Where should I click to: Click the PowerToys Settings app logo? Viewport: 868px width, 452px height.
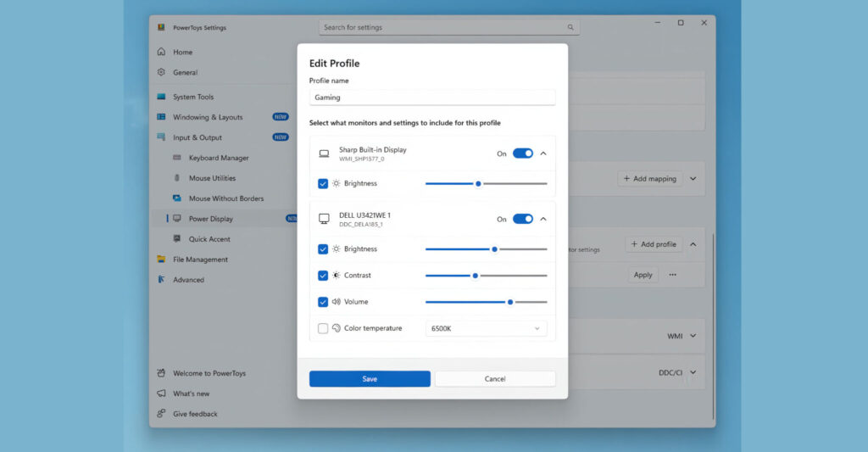click(161, 28)
